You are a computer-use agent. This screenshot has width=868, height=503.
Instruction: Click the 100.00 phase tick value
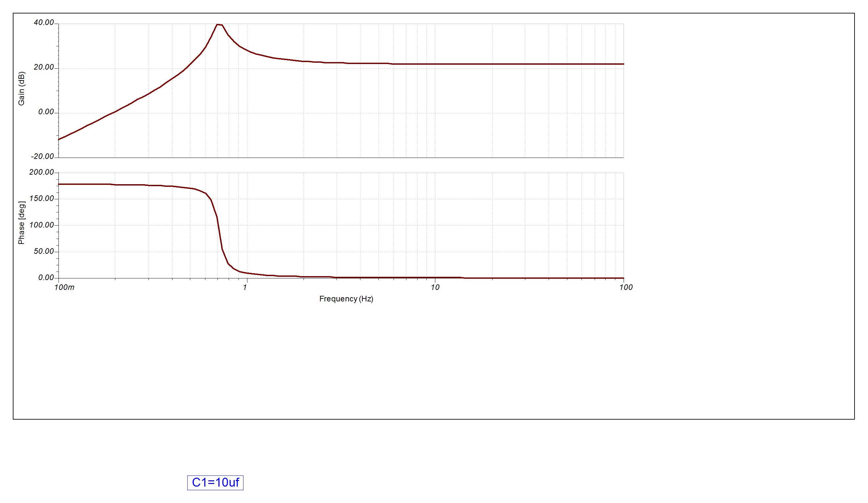point(42,225)
